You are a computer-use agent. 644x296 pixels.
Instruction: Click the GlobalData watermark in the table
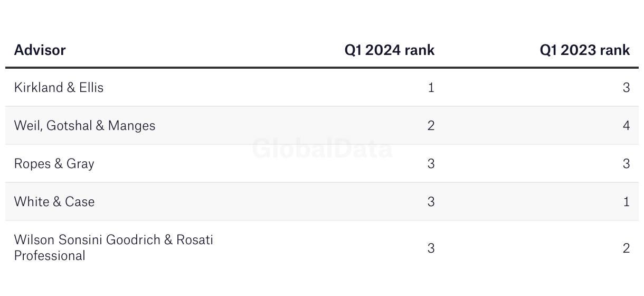pyautogui.click(x=322, y=149)
